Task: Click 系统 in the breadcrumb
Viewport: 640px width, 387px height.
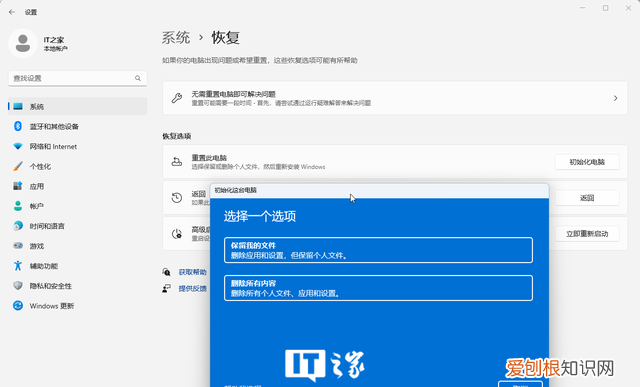Action: pyautogui.click(x=176, y=38)
